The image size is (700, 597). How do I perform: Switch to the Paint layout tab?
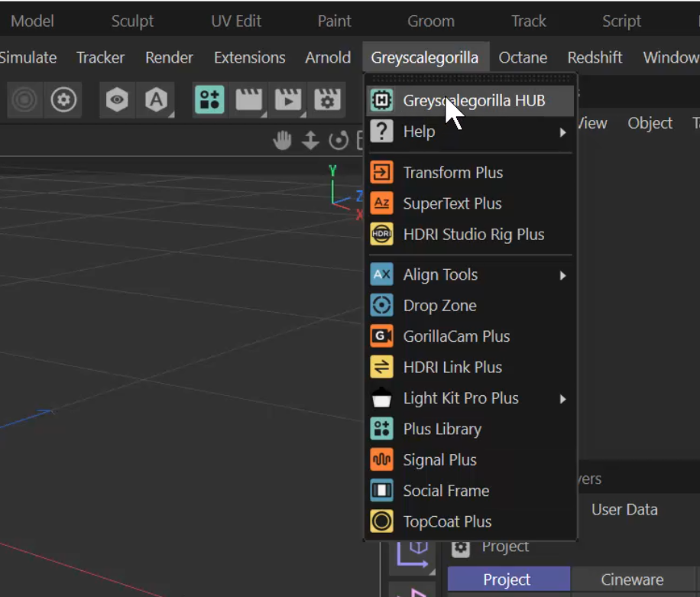(335, 21)
